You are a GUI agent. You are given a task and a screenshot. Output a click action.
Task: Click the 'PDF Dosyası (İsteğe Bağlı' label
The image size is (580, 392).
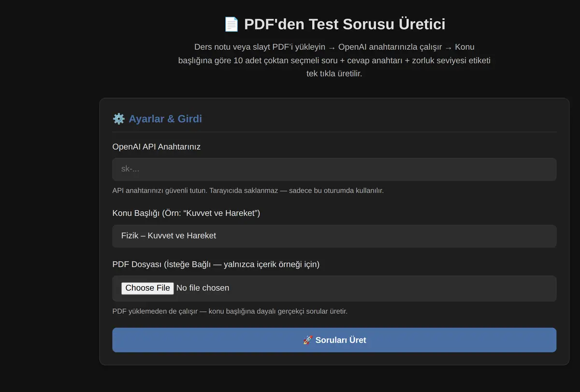(x=216, y=264)
